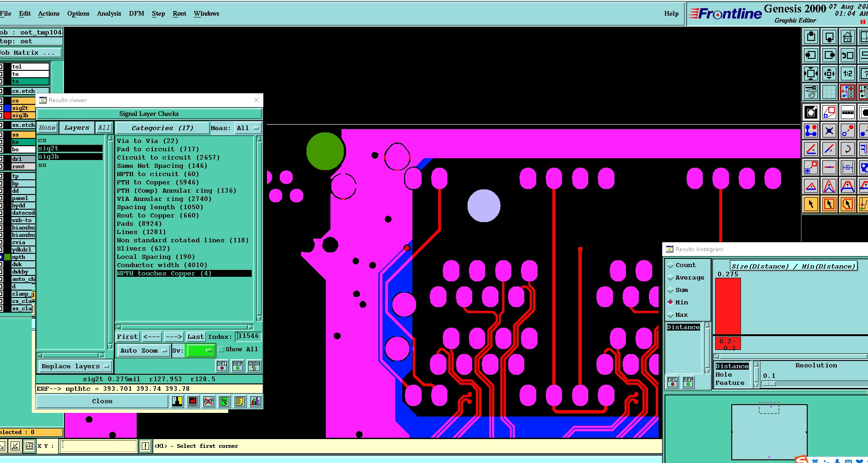Click the pan left icon in the toolbar
868x463 pixels.
click(811, 55)
